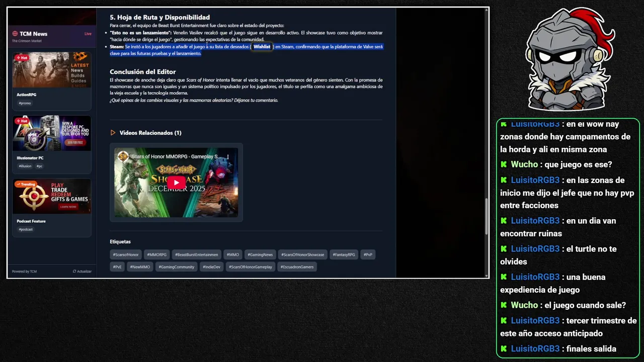Click Kick icon beside 'finales salida' message

click(x=504, y=348)
